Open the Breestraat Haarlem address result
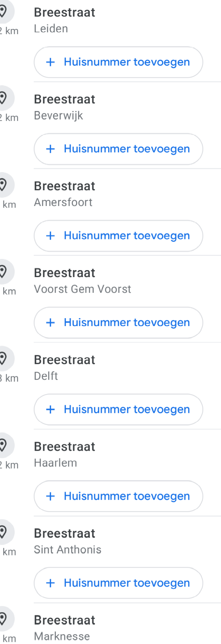 coord(64,454)
